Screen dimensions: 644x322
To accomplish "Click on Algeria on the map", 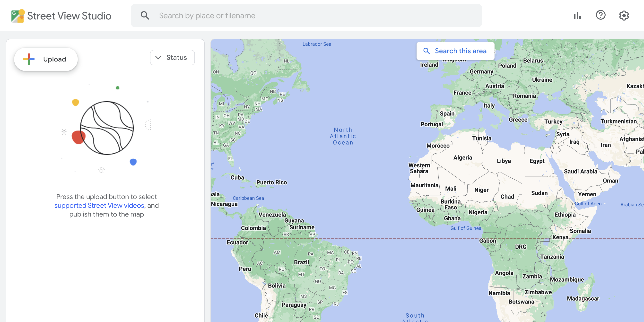I will (x=462, y=157).
